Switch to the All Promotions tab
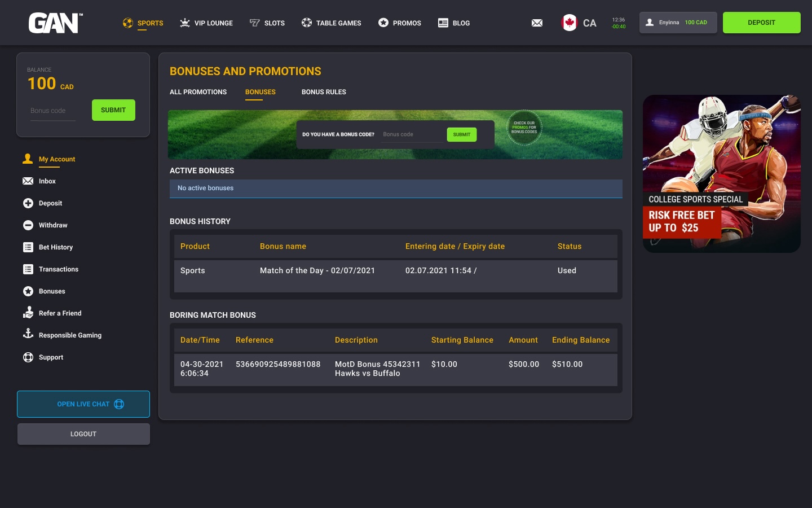 (198, 92)
